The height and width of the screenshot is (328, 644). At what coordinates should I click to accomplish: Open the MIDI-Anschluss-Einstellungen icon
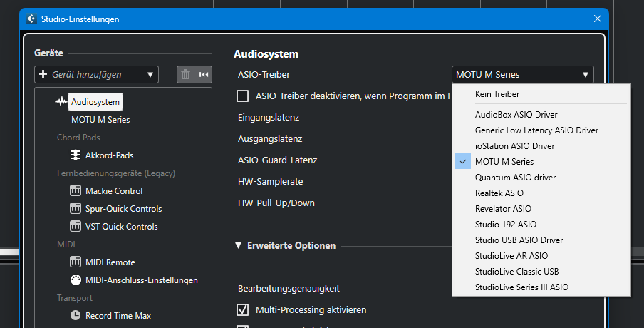click(x=76, y=280)
